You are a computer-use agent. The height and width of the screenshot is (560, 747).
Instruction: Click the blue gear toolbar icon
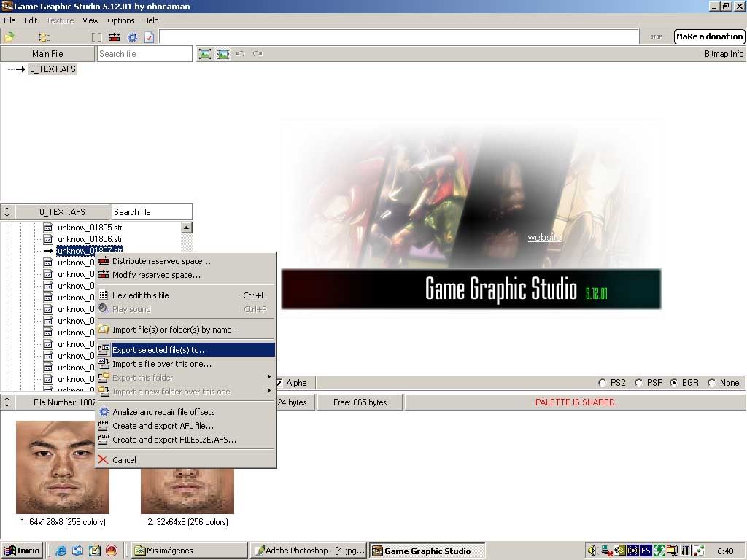coord(132,37)
